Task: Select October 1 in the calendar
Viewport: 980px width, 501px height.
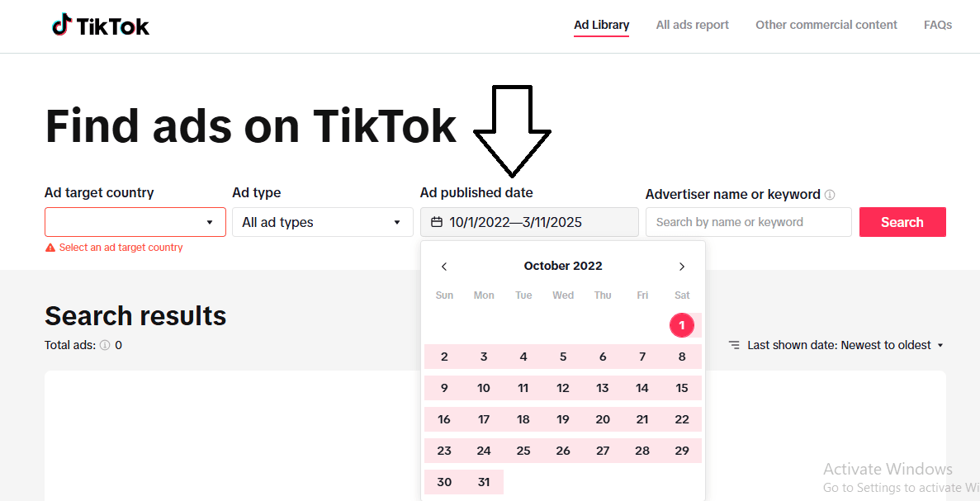Action: click(x=682, y=325)
